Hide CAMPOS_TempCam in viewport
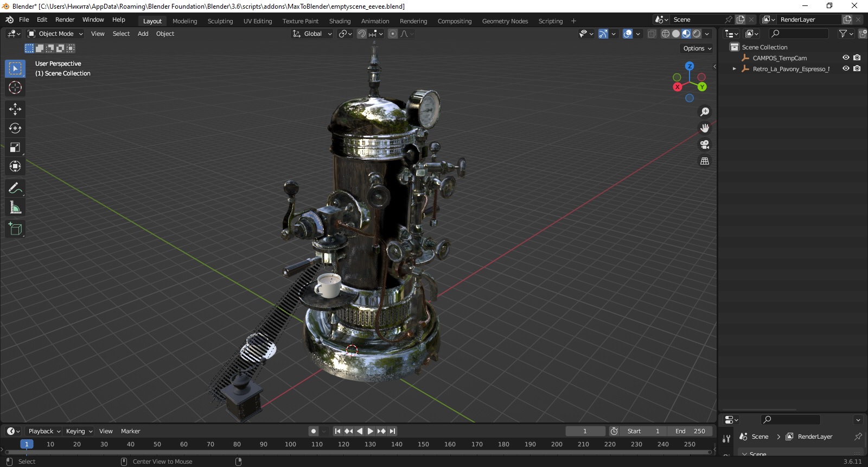Image resolution: width=868 pixels, height=467 pixels. [x=846, y=58]
